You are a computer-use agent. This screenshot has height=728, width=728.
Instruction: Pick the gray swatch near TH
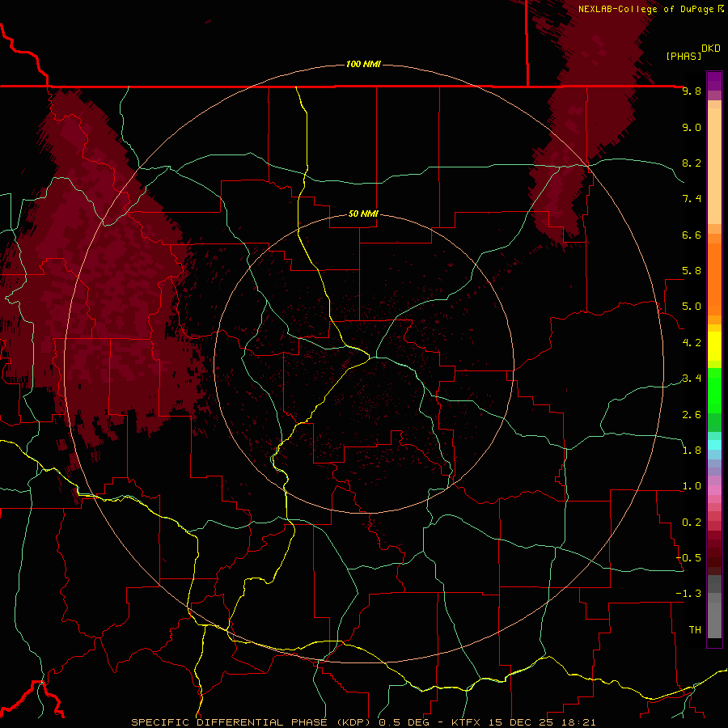(714, 620)
